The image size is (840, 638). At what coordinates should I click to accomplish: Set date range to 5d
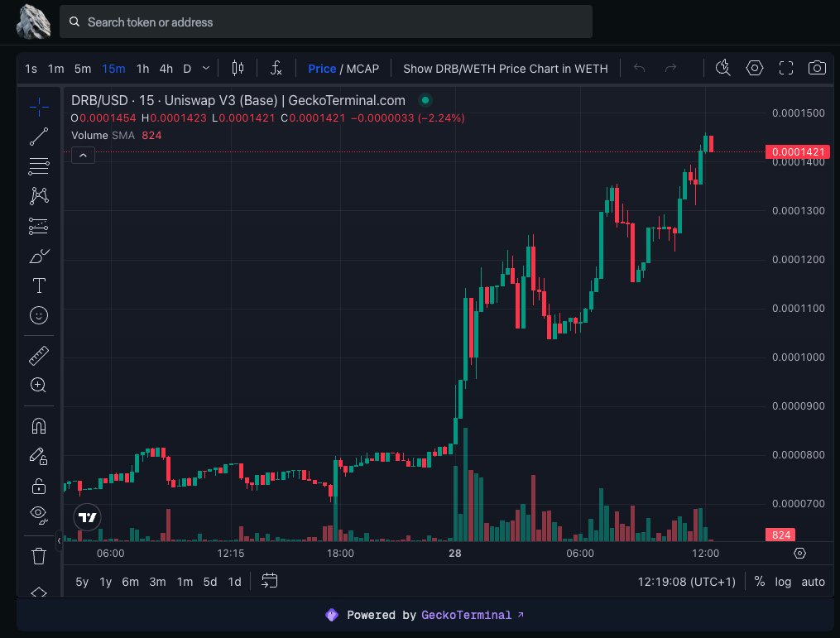[210, 582]
